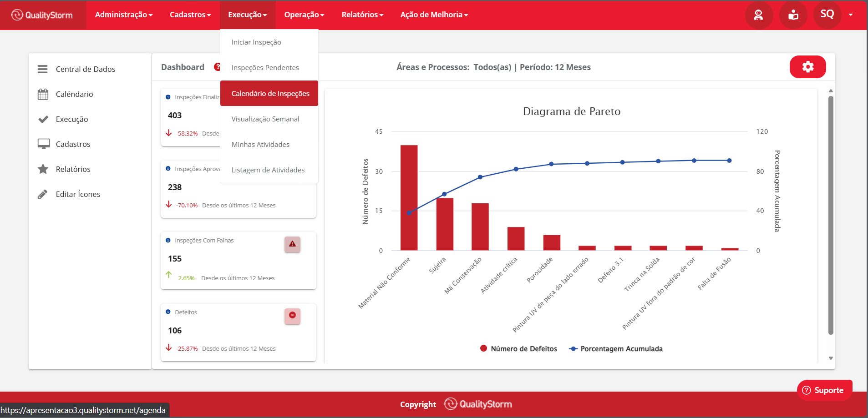The height and width of the screenshot is (418, 868).
Task: Click the Editar Ícones pencil icon
Action: point(42,194)
